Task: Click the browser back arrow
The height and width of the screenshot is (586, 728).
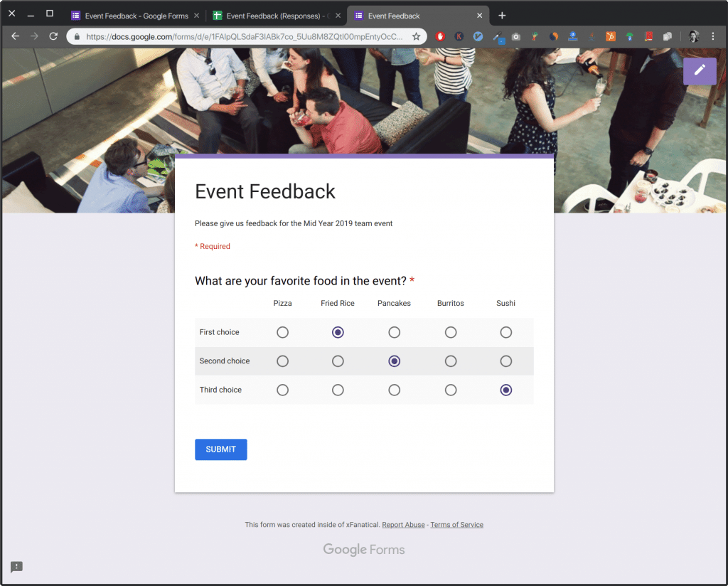Action: [x=15, y=36]
